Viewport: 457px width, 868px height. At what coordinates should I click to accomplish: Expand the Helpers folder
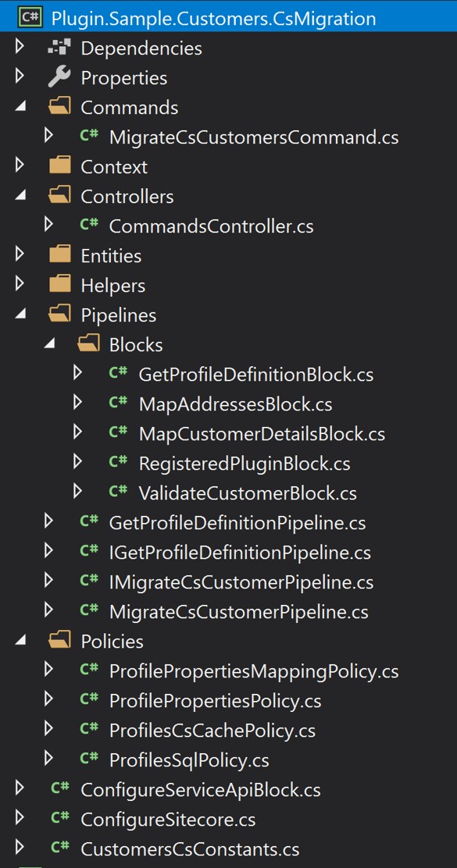(17, 285)
